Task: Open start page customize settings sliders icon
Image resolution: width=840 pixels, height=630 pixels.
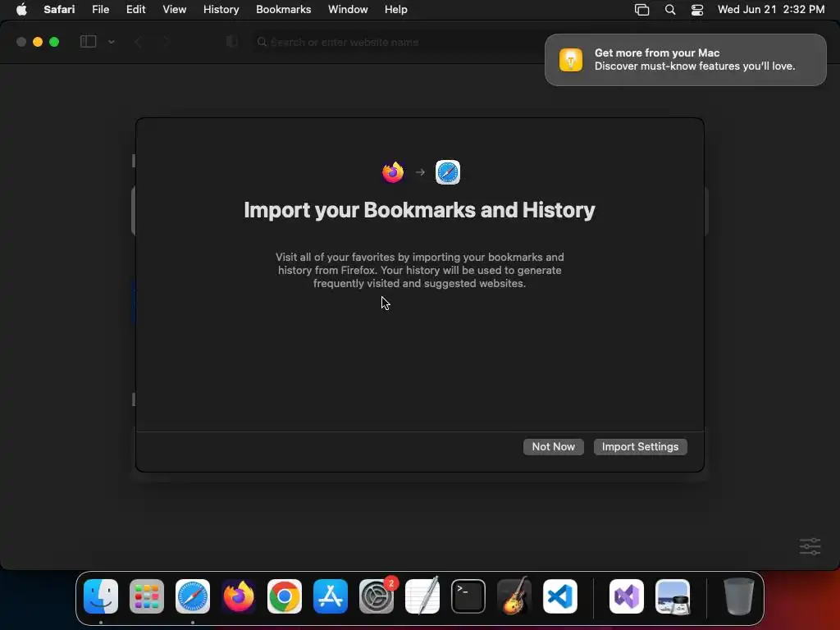Action: point(810,546)
